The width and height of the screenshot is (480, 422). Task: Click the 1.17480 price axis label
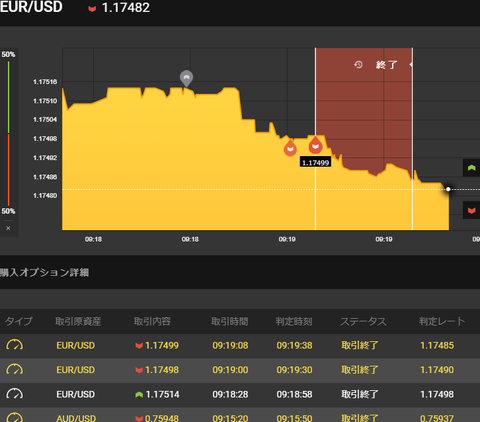[45, 195]
